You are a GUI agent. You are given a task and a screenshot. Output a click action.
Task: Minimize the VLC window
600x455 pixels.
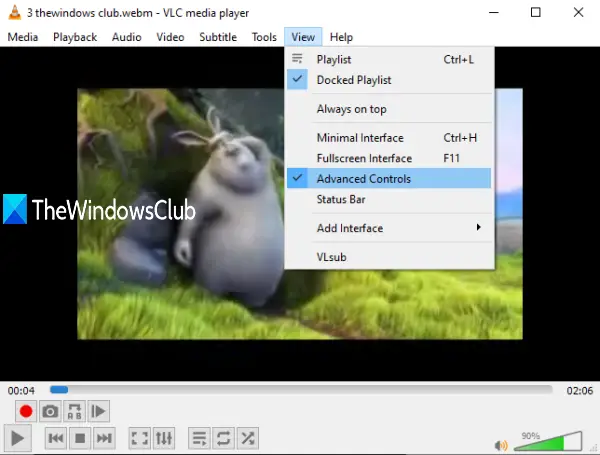pos(494,13)
